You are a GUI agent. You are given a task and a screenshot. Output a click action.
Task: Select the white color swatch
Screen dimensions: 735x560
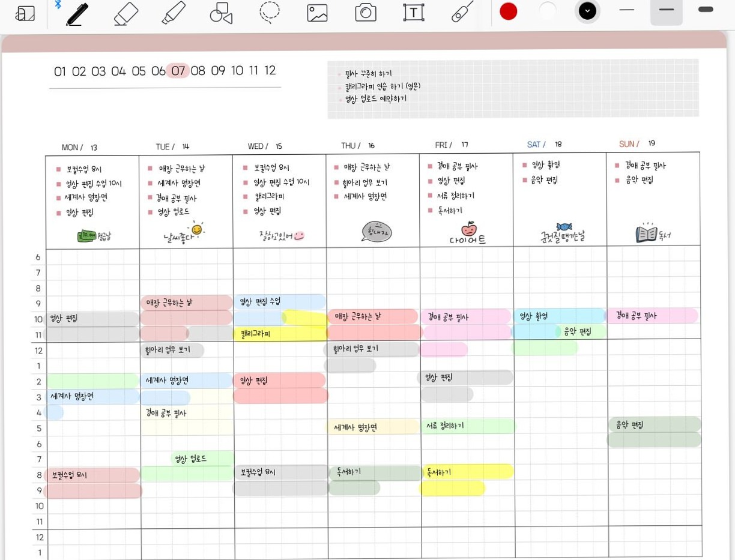(x=548, y=11)
